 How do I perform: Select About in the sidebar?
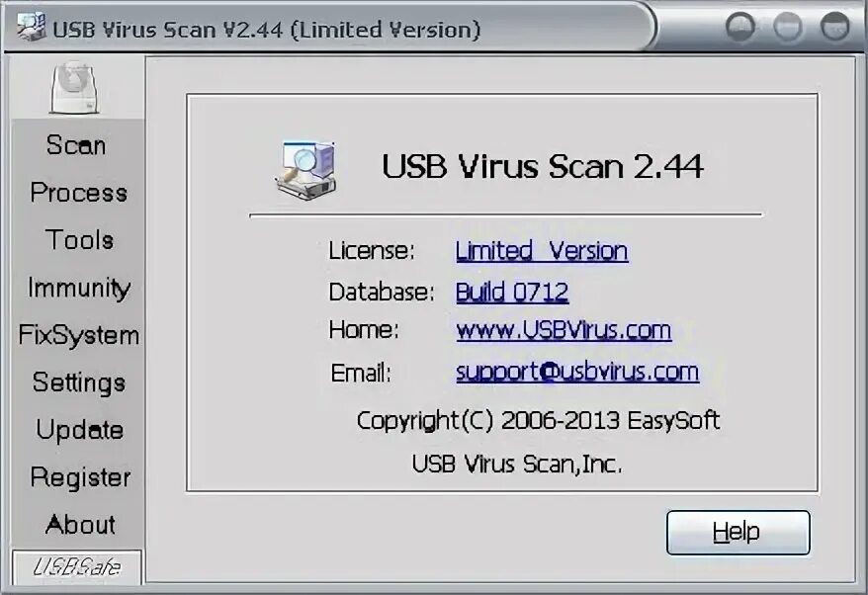(80, 525)
